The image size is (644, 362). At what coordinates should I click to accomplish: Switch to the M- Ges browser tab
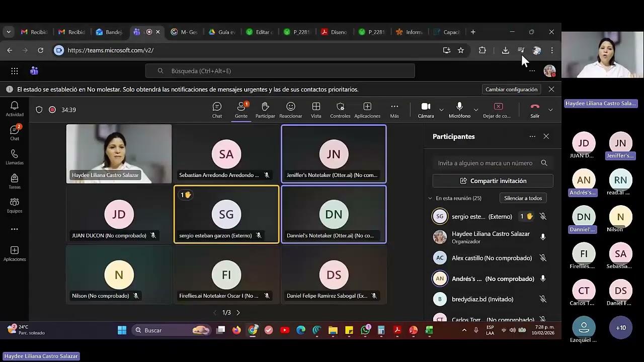pyautogui.click(x=185, y=32)
